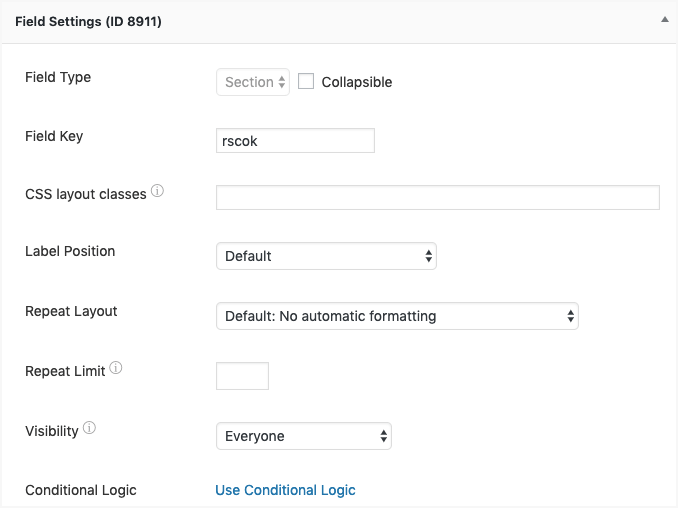Click the Repeat Limit input box
This screenshot has height=508, width=678.
click(x=242, y=376)
